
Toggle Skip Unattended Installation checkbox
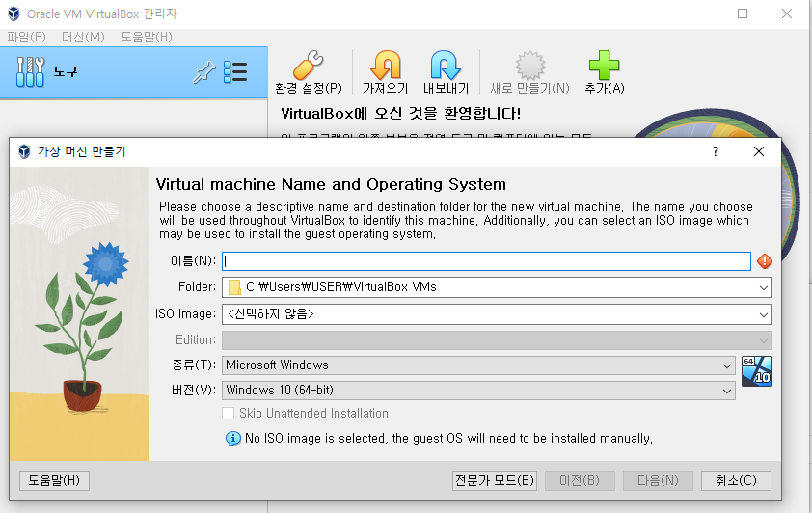tap(228, 413)
